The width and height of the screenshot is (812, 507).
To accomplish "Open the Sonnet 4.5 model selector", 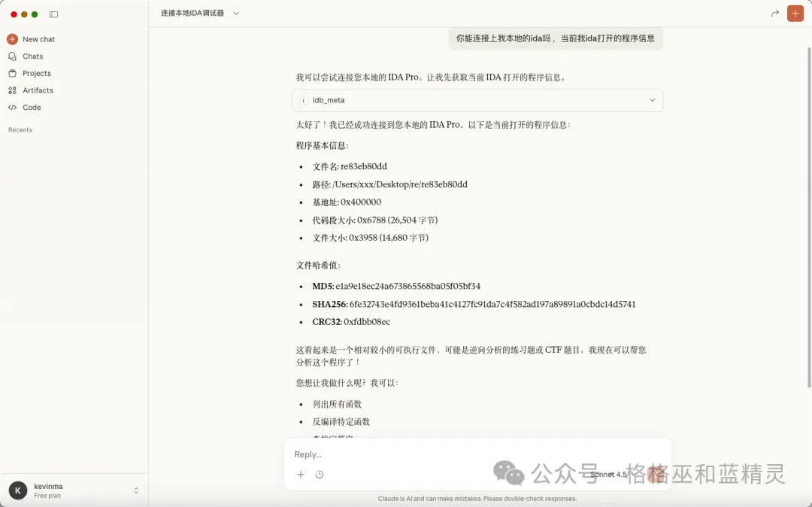I will 609,475.
